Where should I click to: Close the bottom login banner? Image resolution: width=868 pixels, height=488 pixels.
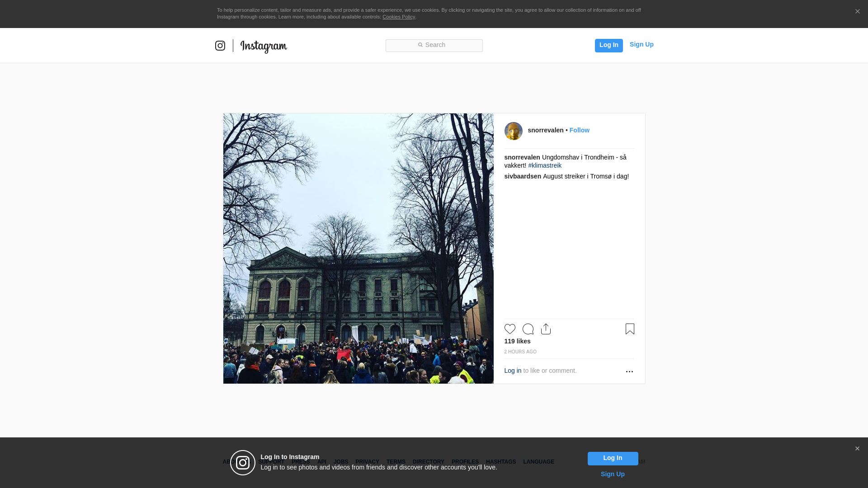coord(857,449)
